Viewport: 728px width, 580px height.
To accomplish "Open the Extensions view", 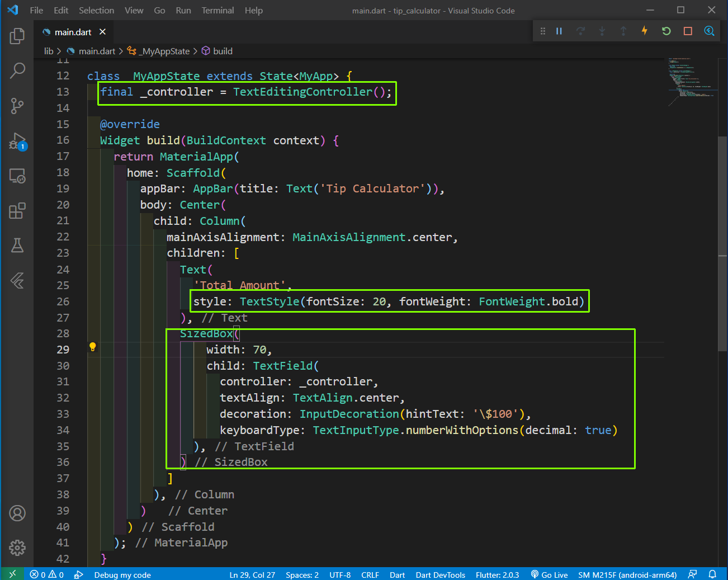I will tap(17, 211).
